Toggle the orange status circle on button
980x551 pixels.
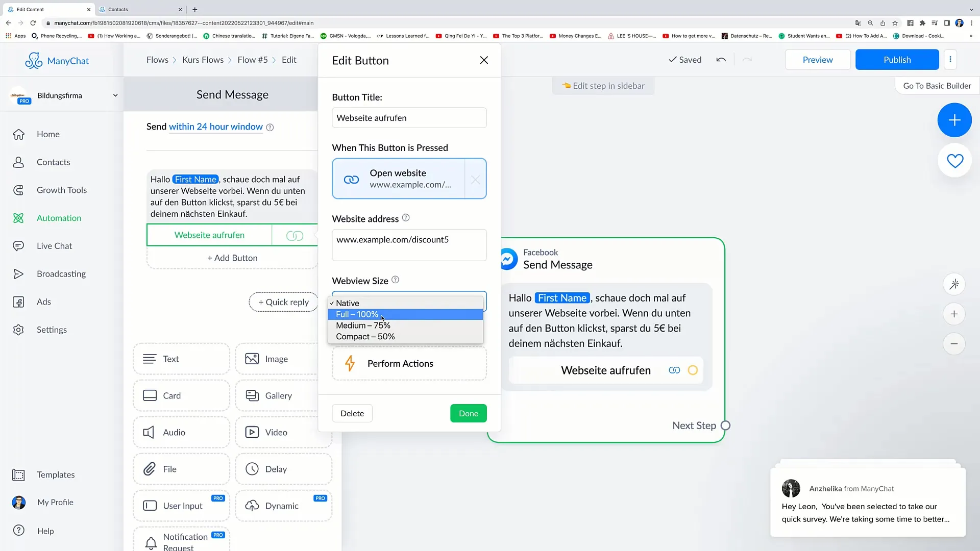click(693, 370)
